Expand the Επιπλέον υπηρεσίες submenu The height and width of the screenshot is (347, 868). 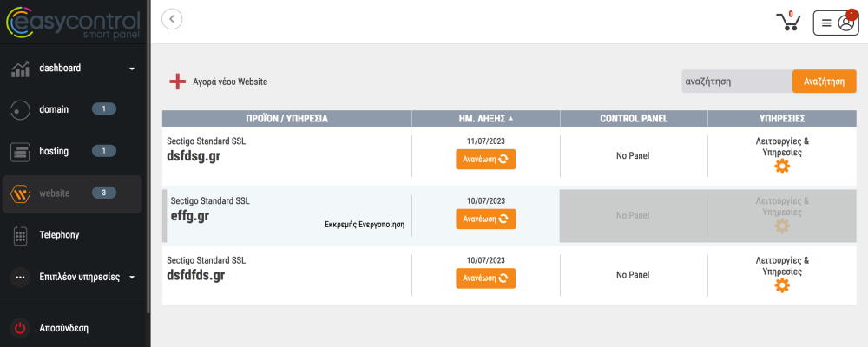click(x=132, y=278)
